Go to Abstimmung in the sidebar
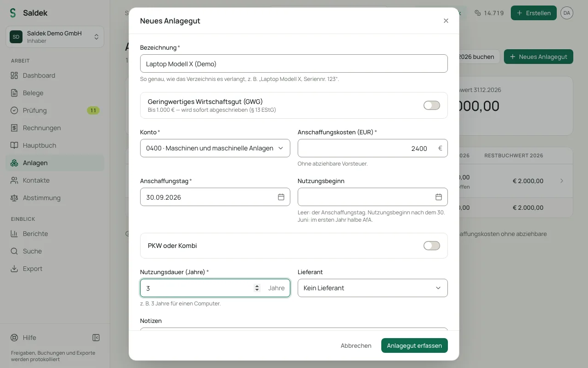 (x=55, y=198)
